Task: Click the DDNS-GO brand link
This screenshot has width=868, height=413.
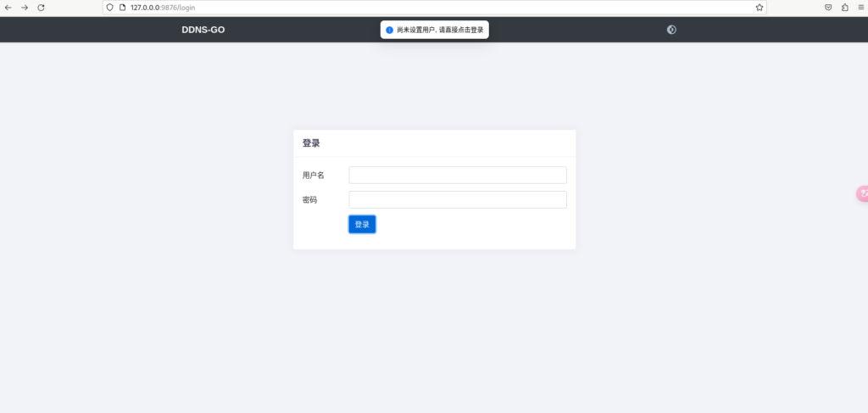Action: point(203,30)
